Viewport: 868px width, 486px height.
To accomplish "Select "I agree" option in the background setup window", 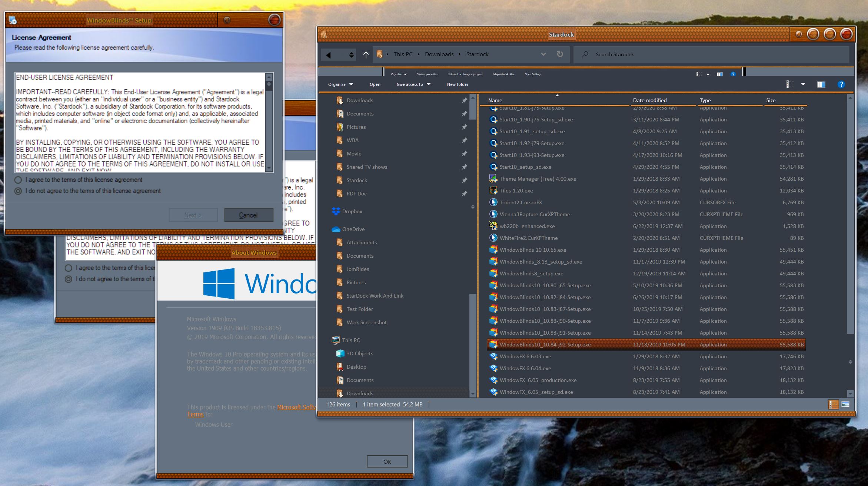I will 69,268.
